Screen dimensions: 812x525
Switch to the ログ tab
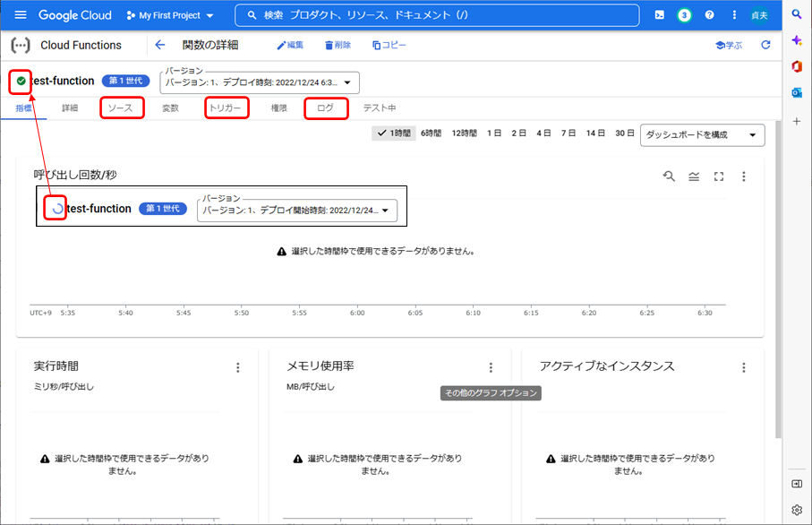coord(326,108)
